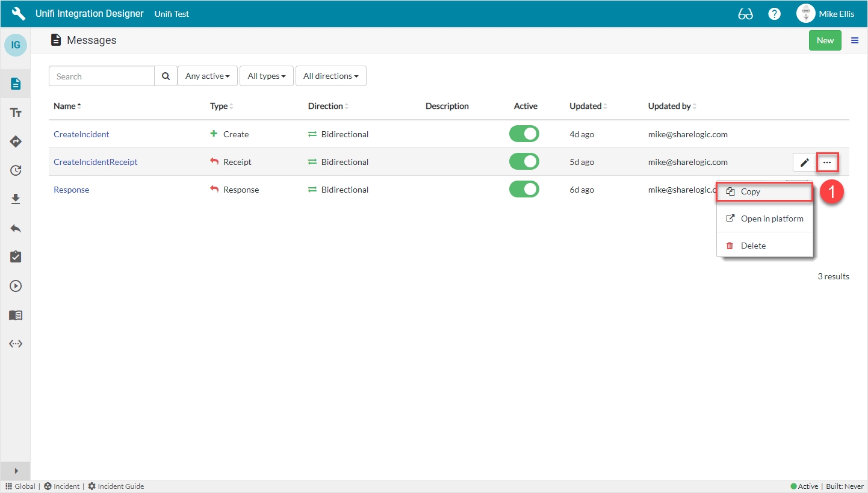The width and height of the screenshot is (868, 493).
Task: Click the green New button
Action: [825, 40]
